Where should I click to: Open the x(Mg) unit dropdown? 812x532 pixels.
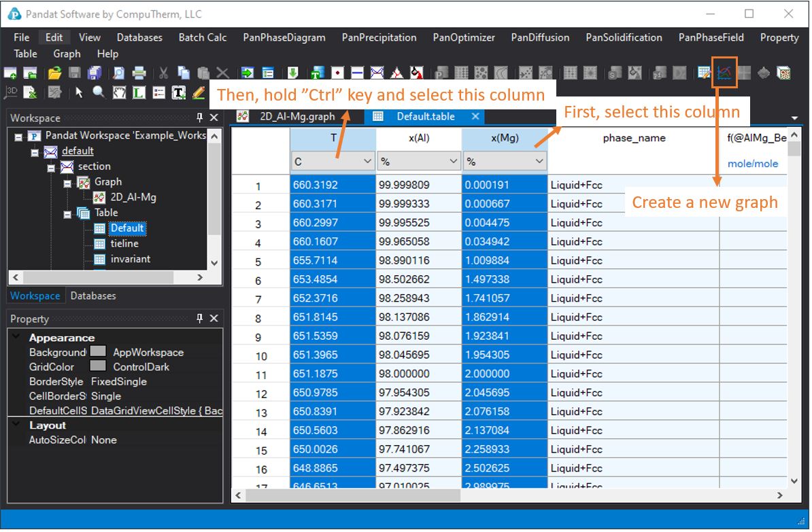[x=539, y=162]
